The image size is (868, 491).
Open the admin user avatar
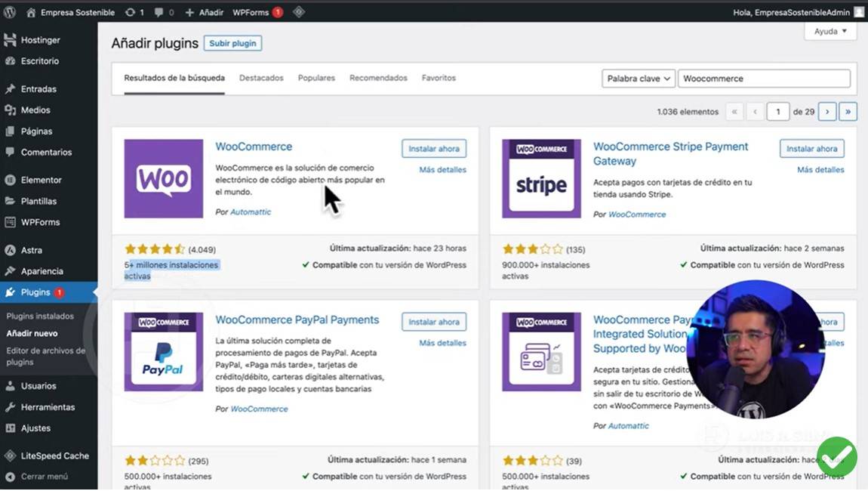point(859,12)
